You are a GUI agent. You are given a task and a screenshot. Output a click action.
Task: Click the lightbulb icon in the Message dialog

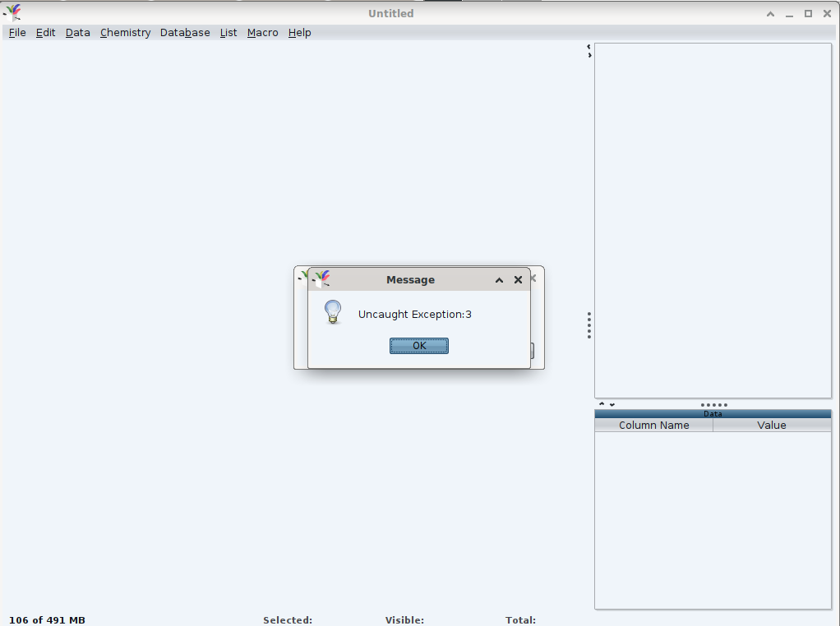(x=332, y=312)
